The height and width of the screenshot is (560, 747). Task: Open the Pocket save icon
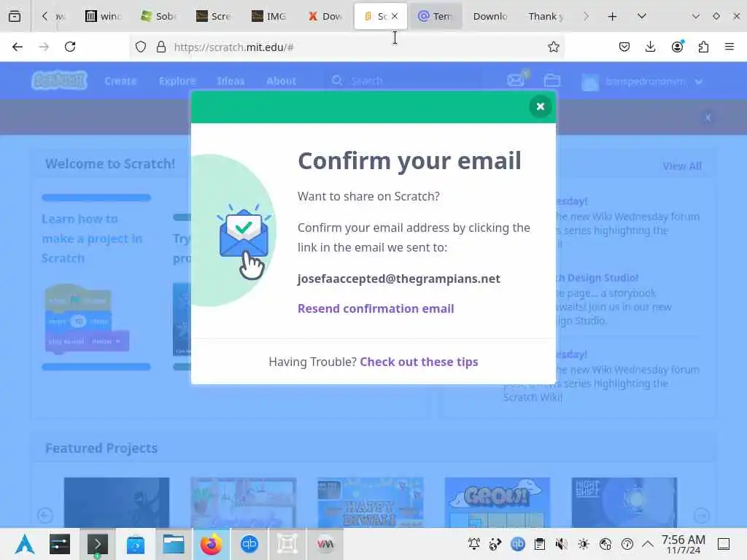(624, 47)
